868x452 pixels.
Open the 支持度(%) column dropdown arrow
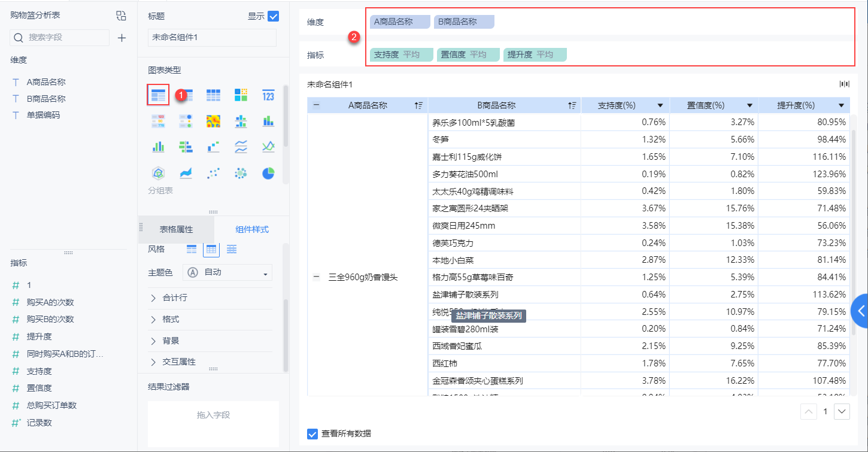[x=660, y=105]
